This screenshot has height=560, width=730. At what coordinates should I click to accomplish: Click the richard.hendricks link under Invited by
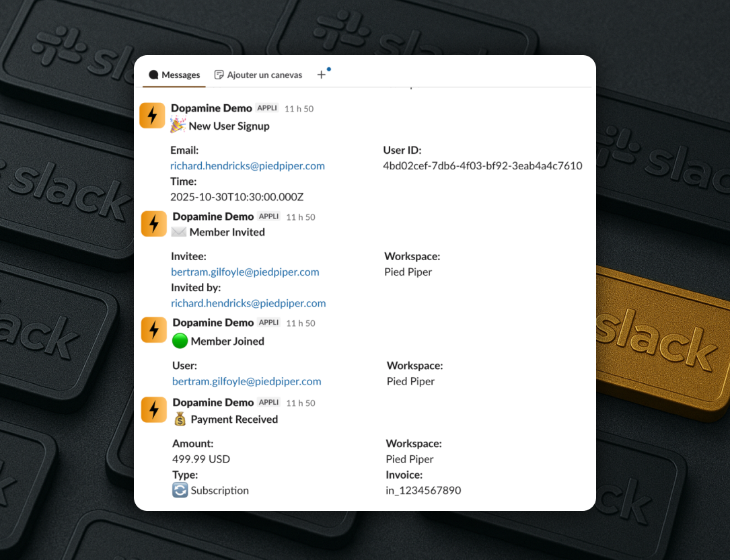pyautogui.click(x=248, y=303)
